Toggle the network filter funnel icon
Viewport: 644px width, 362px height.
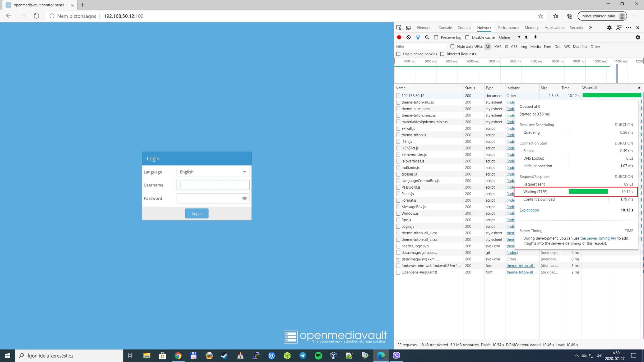[x=418, y=37]
